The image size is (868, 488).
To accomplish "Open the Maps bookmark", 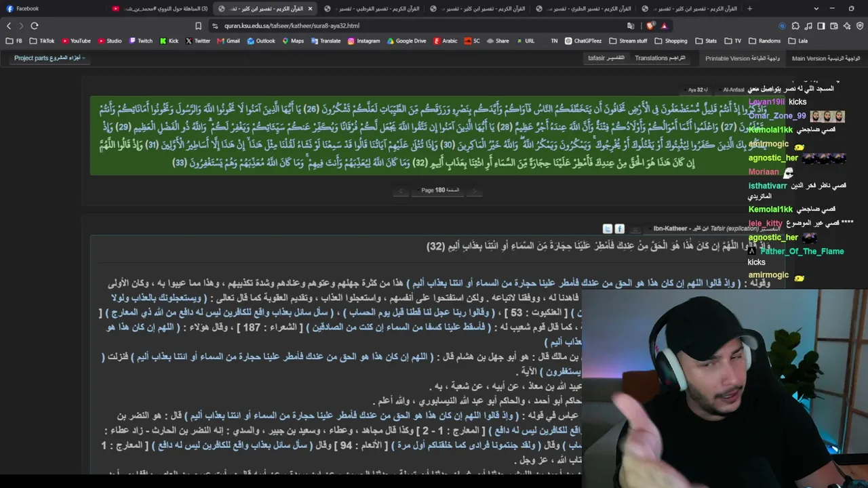I will [x=293, y=41].
